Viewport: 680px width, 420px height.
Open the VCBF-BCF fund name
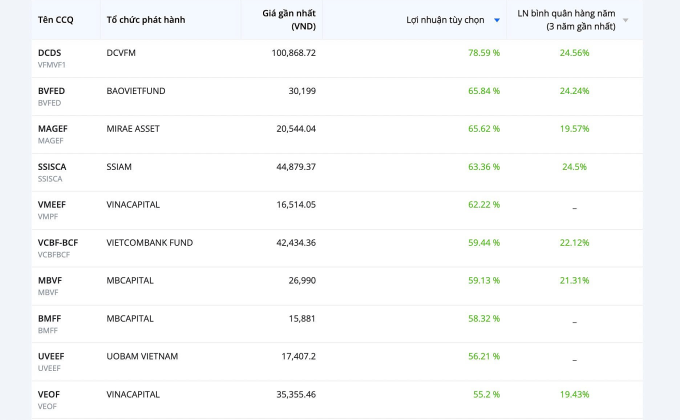(x=58, y=242)
